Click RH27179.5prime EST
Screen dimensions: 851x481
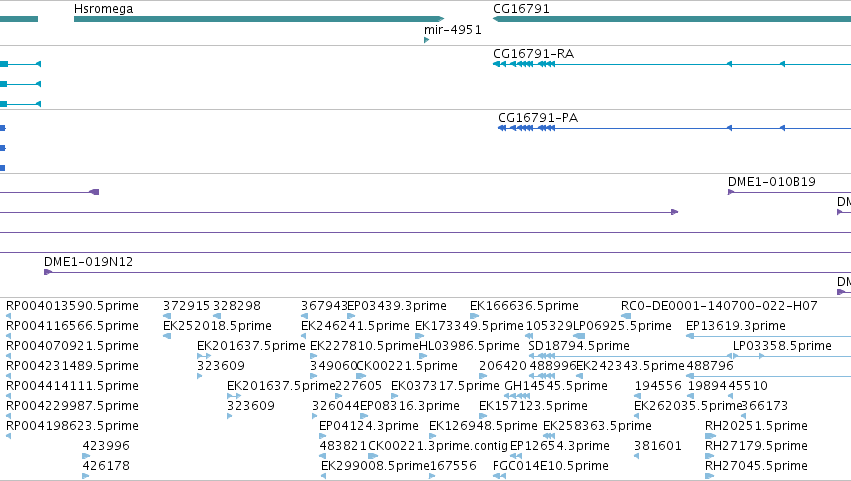coord(756,446)
